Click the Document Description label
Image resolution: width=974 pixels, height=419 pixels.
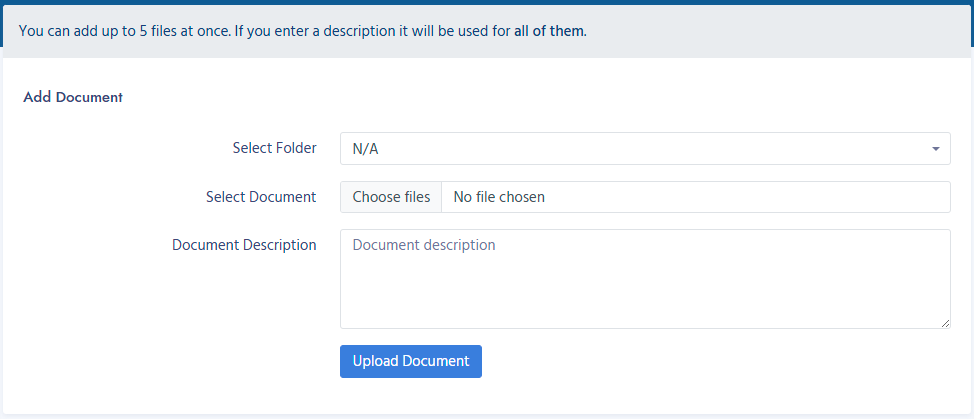click(244, 245)
